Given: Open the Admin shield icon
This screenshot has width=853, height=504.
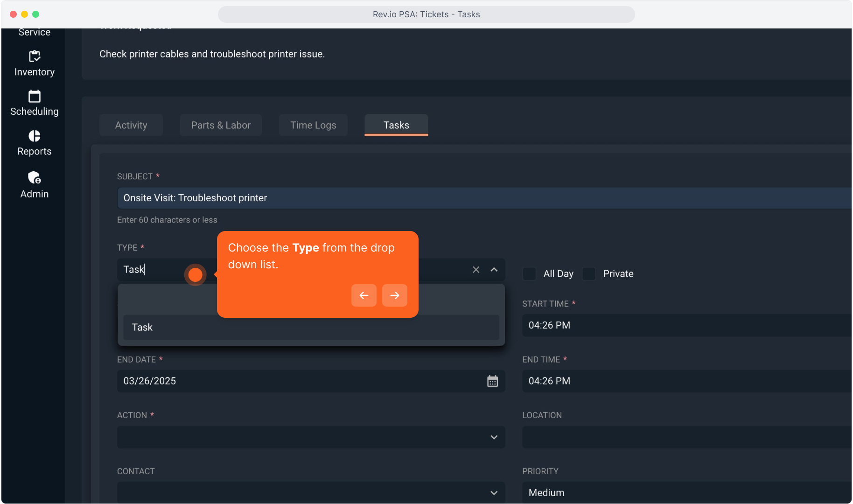Looking at the screenshot, I should [x=35, y=178].
